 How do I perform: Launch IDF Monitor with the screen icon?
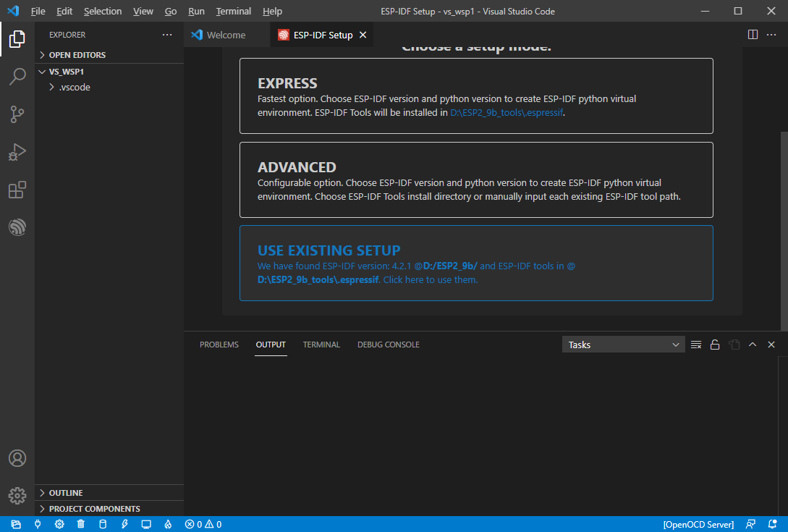(145, 523)
